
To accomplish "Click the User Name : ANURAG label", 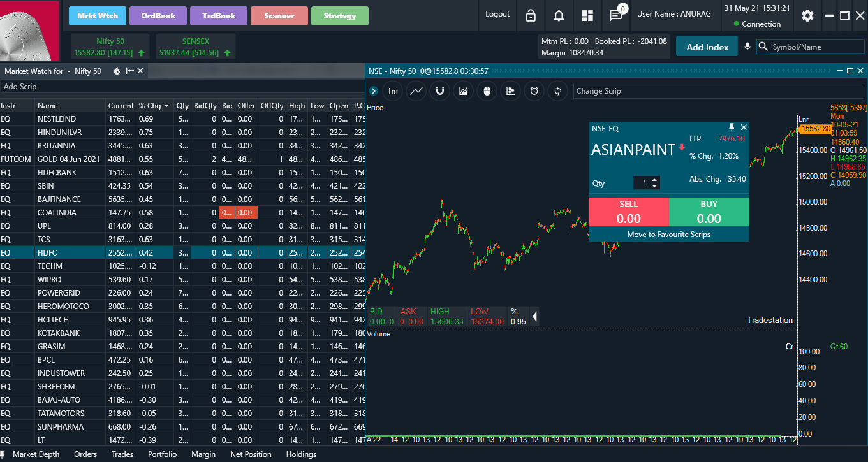I will 675,14.
